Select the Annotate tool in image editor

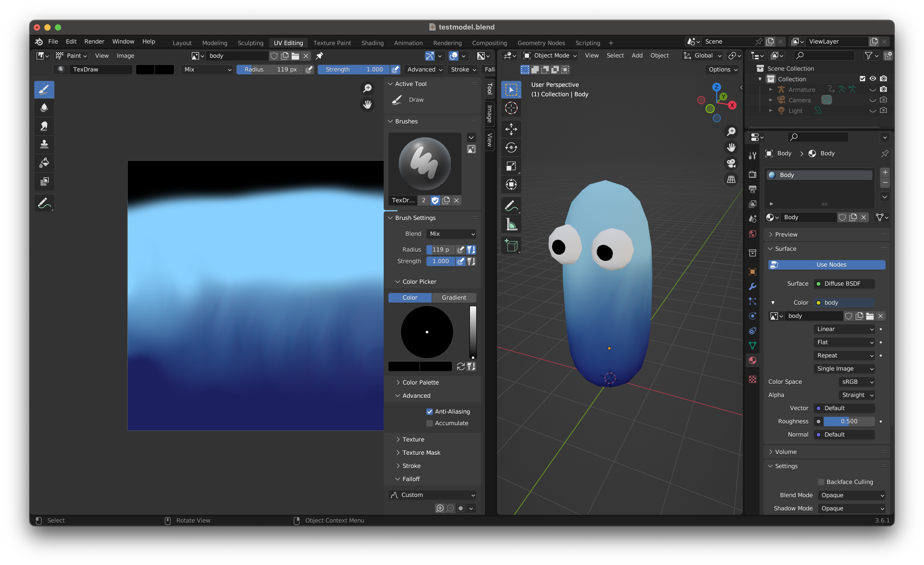tap(44, 203)
